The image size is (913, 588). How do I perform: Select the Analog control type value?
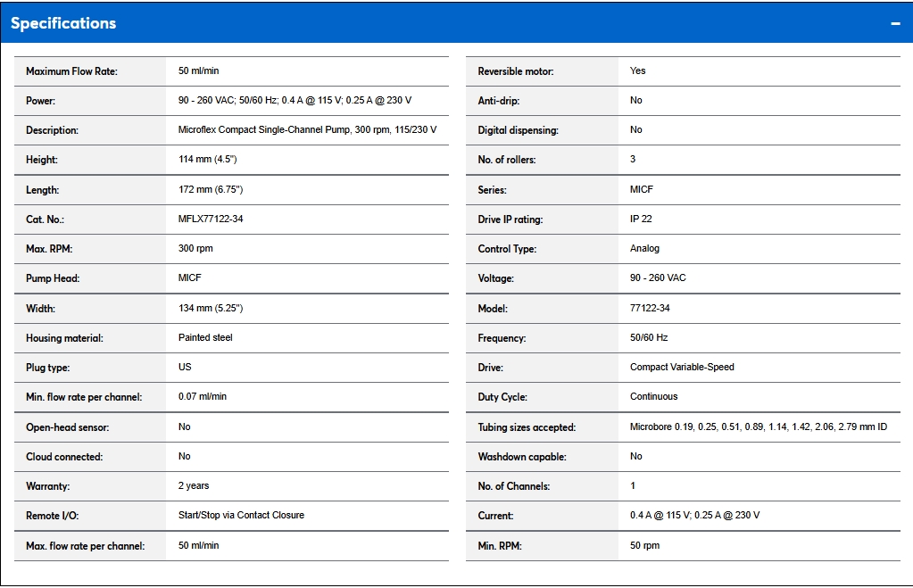click(644, 249)
